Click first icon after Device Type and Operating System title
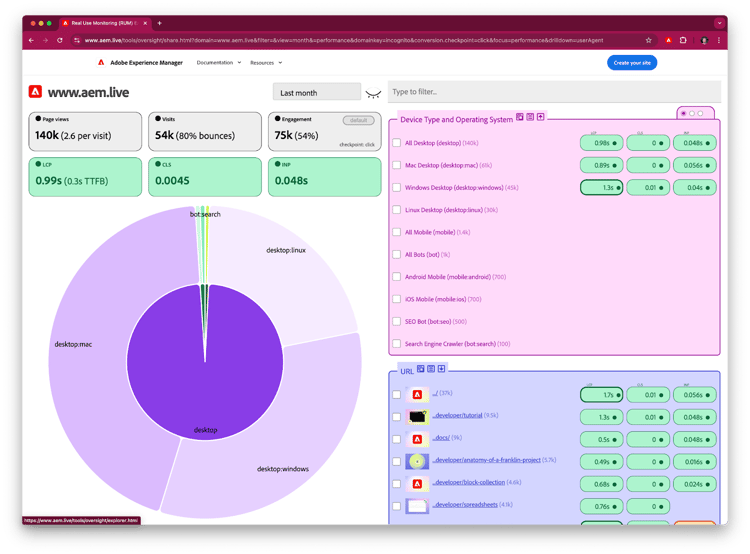The image size is (750, 554). point(519,117)
